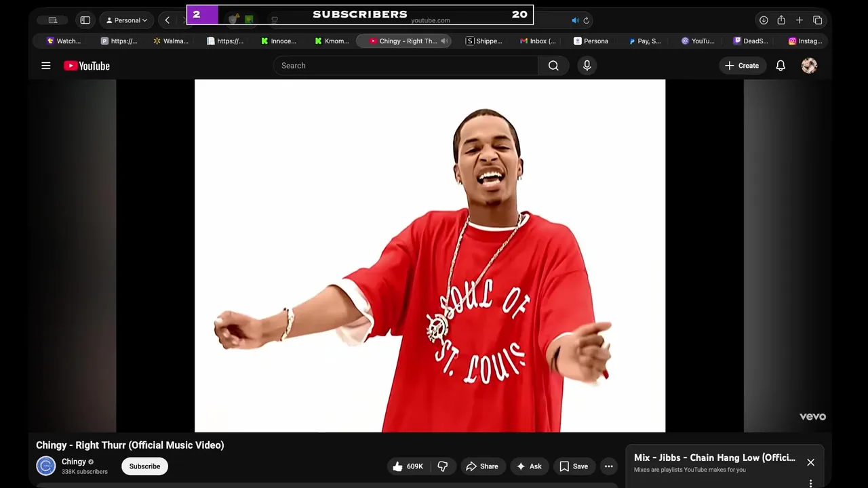Open Safari share button
This screenshot has height=488, width=868.
pyautogui.click(x=781, y=20)
